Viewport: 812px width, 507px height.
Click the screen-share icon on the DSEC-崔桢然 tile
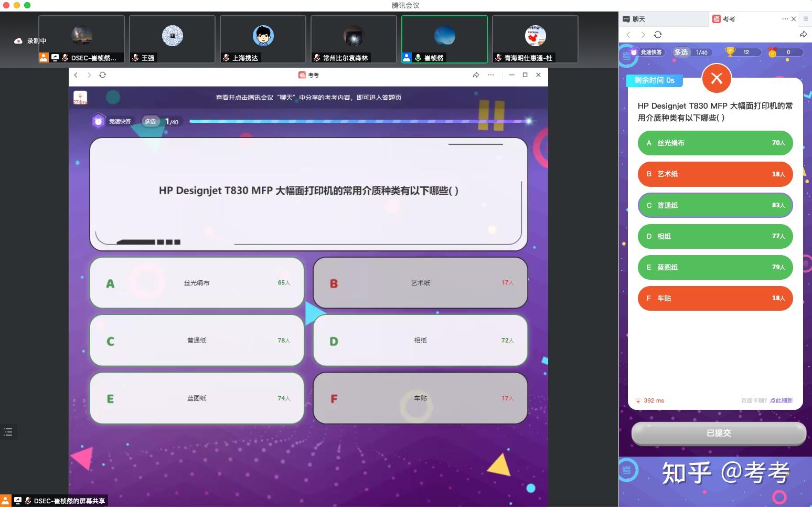(55, 58)
